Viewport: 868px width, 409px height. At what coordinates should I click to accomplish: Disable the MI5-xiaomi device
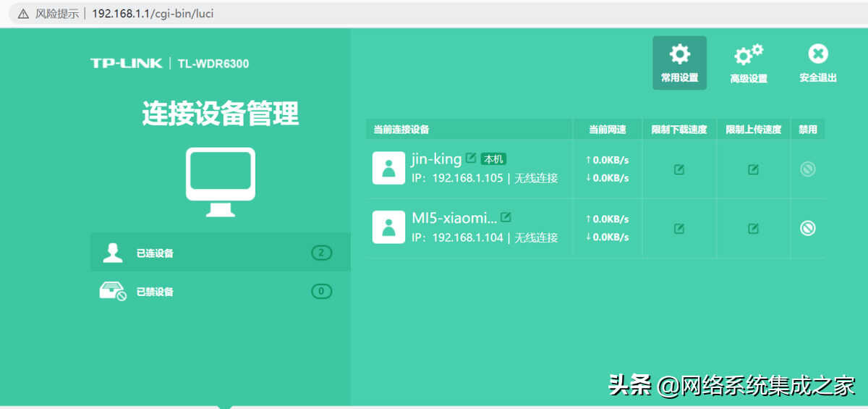[808, 228]
